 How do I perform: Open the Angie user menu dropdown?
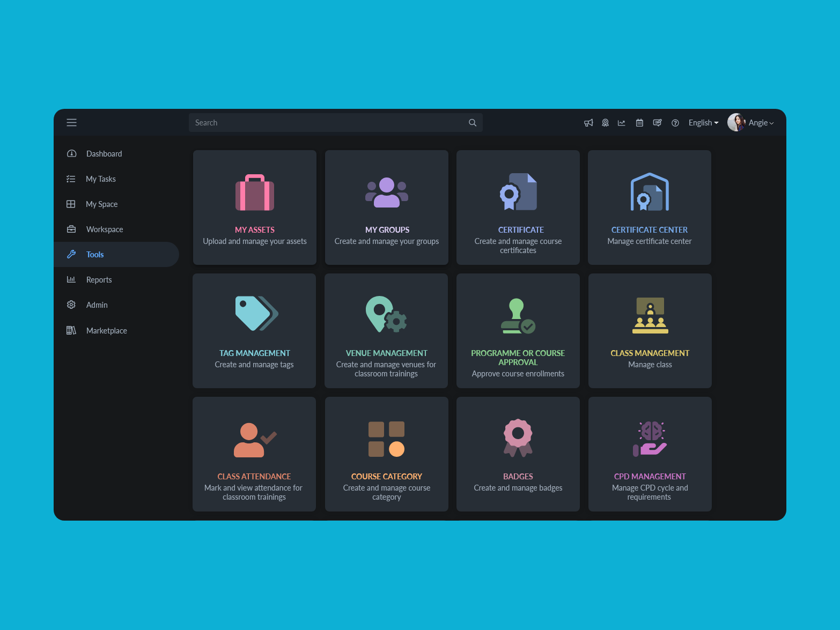coord(762,123)
